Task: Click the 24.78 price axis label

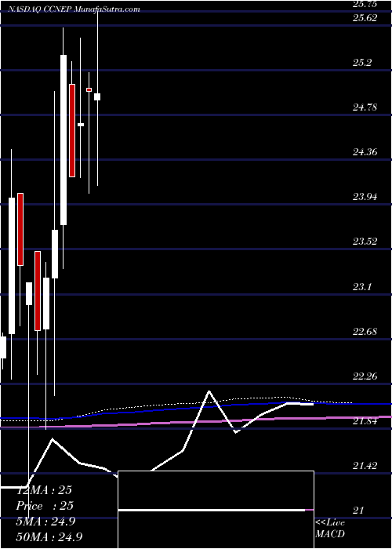Action: pos(365,107)
